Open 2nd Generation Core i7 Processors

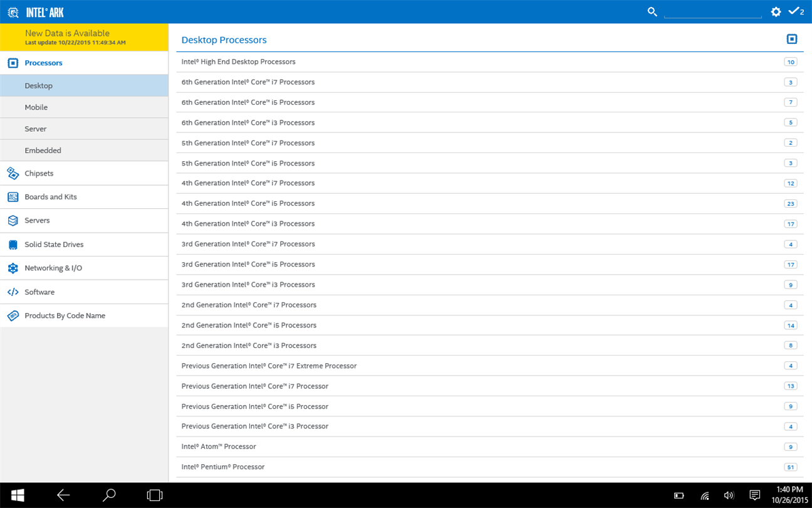[x=490, y=305]
